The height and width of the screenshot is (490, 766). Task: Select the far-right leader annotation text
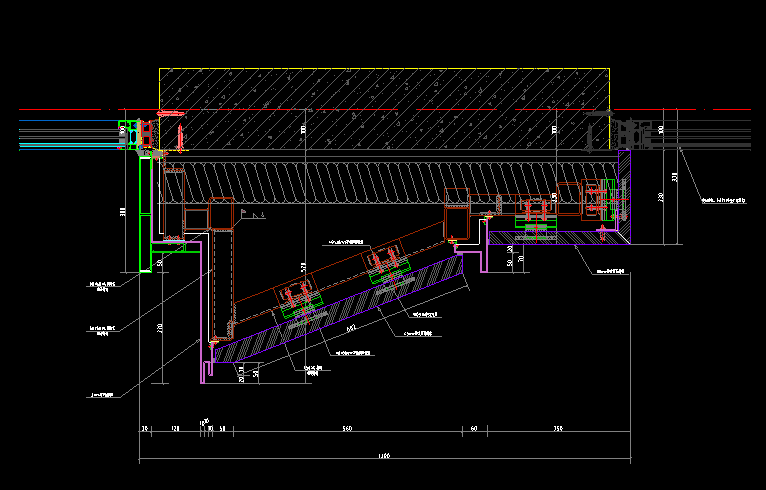point(722,200)
